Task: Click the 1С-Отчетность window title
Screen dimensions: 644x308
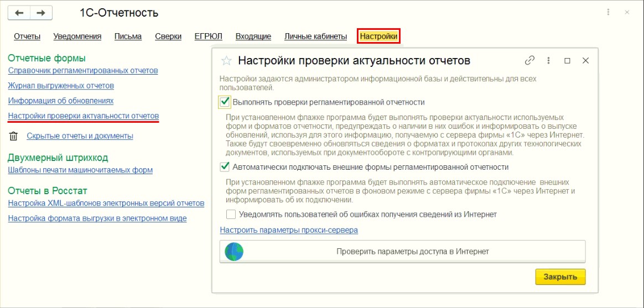Action: [x=119, y=13]
